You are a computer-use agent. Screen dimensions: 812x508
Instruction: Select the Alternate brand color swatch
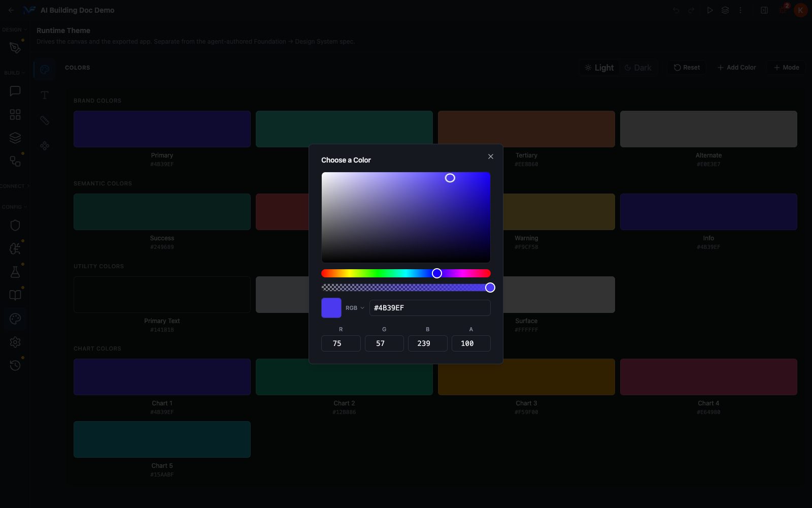tap(708, 129)
